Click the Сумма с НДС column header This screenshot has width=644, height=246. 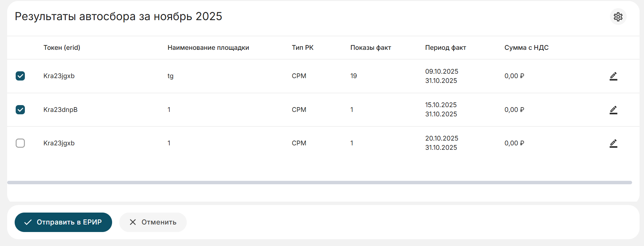[526, 47]
